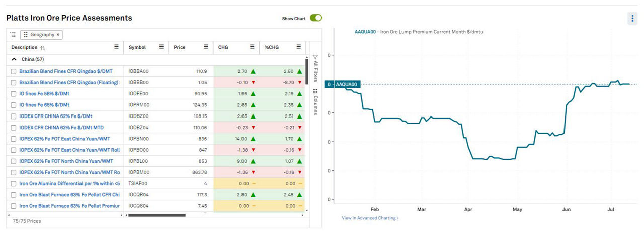Tick the IO fines Fe 65% checkbox

point(14,105)
